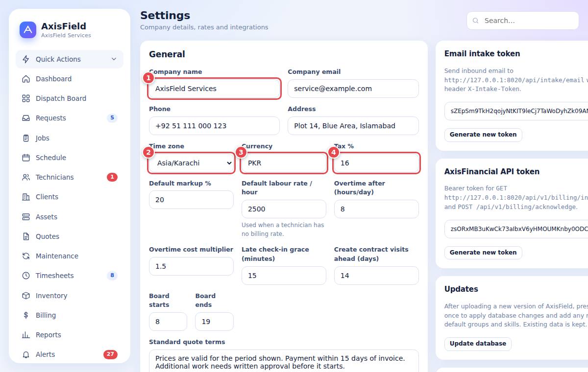Screen dimensions: 588x372
Task: Open the Requests section
Action: click(x=70, y=118)
